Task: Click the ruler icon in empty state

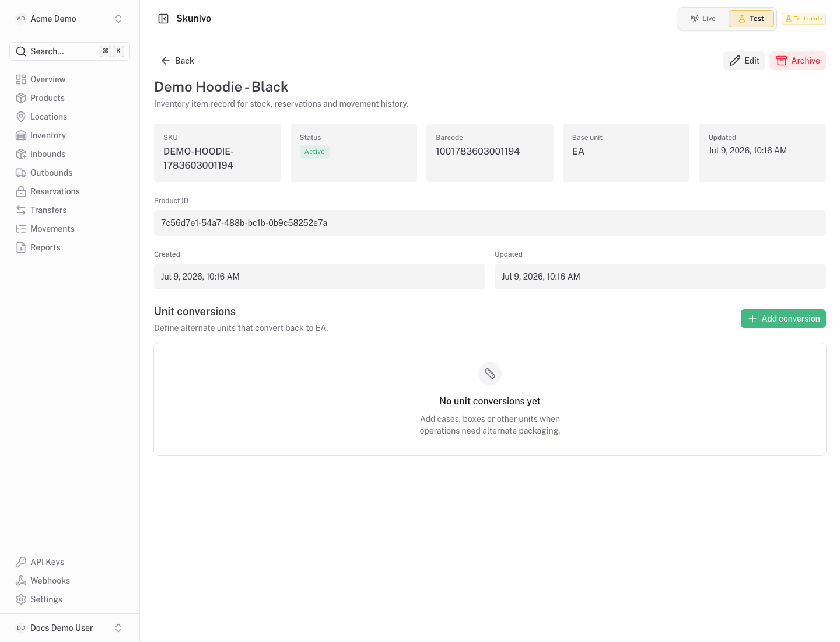Action: [490, 374]
